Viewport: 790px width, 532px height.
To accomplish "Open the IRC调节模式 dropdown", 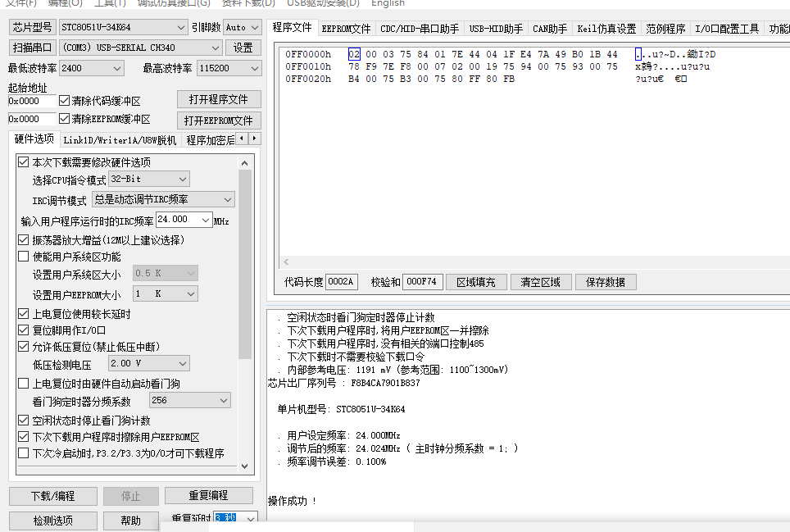I will 164,199.
